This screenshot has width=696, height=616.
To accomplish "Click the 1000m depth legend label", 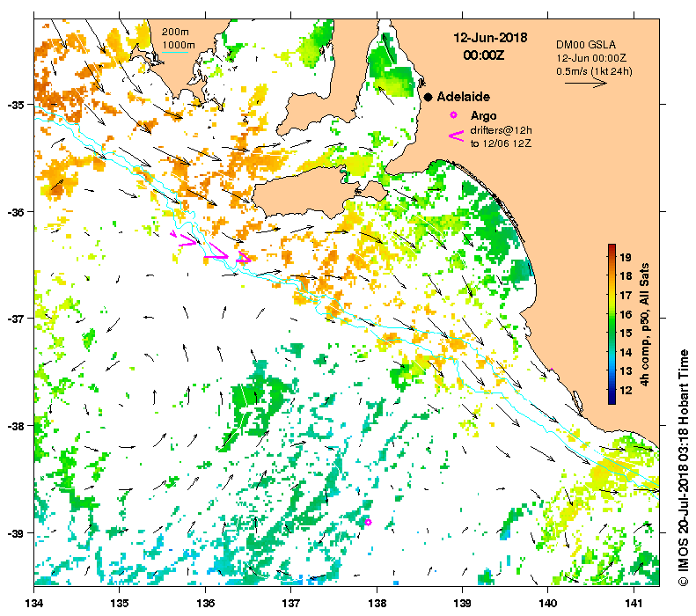I will click(x=178, y=45).
